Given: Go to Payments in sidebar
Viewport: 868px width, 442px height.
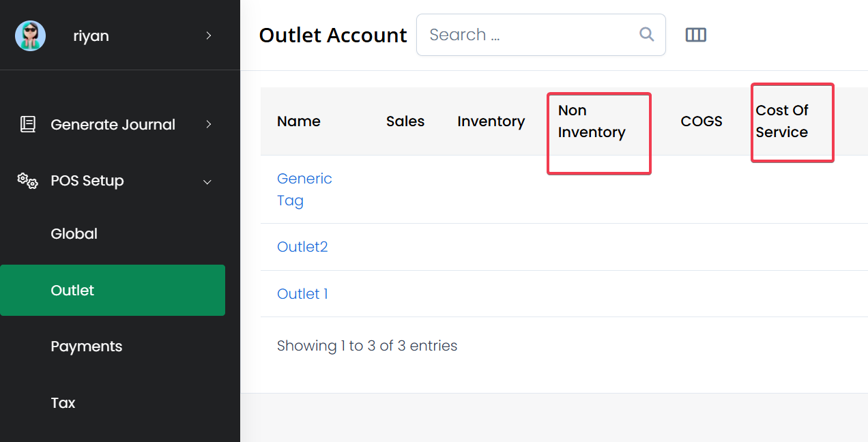Looking at the screenshot, I should pos(87,347).
